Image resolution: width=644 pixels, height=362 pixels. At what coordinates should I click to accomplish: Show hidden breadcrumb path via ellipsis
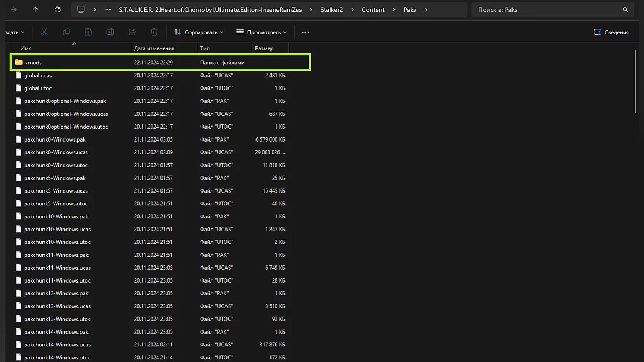108,10
